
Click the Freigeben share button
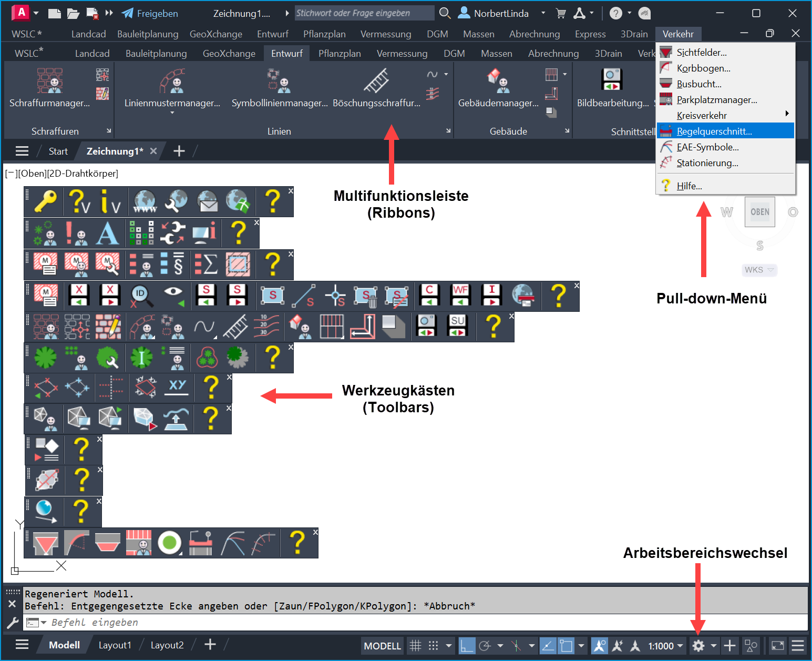point(150,13)
